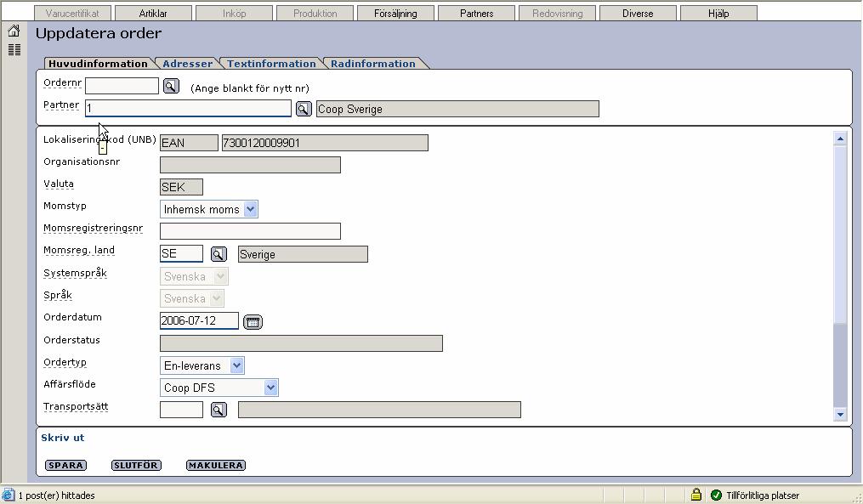Select the Huvudinformation tab

point(98,63)
